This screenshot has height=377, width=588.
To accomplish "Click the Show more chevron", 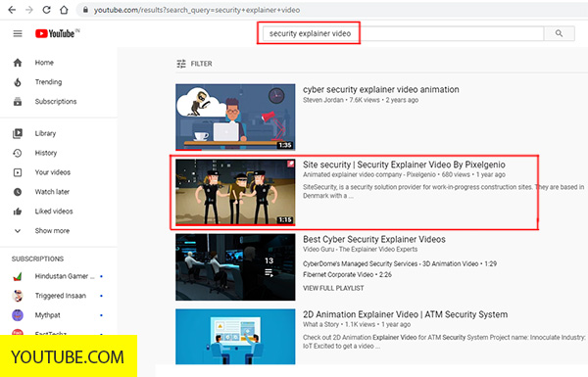I will (18, 231).
